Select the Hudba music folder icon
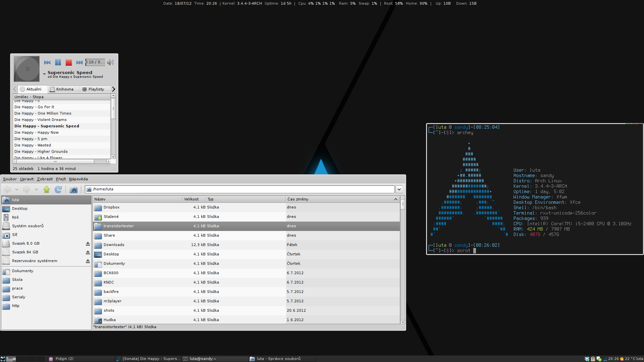 (x=98, y=320)
